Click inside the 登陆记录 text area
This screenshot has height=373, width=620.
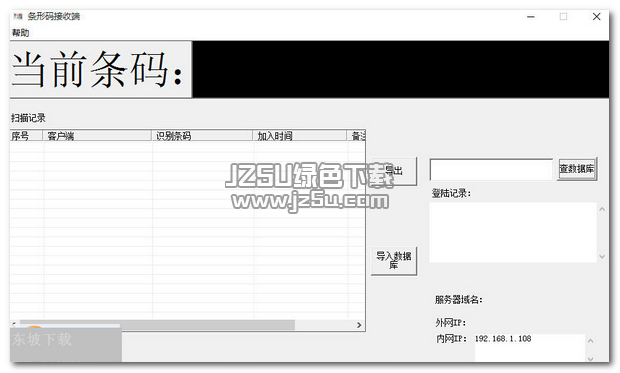click(x=513, y=232)
